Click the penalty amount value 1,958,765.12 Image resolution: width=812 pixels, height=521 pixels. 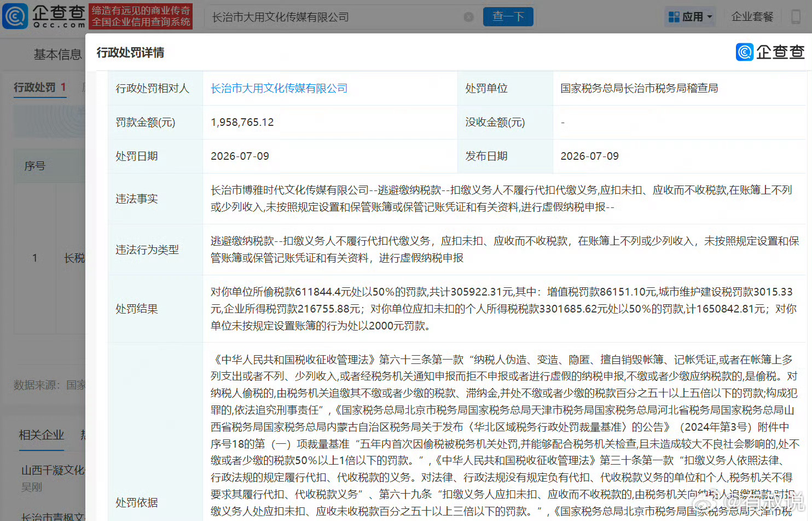pyautogui.click(x=242, y=122)
